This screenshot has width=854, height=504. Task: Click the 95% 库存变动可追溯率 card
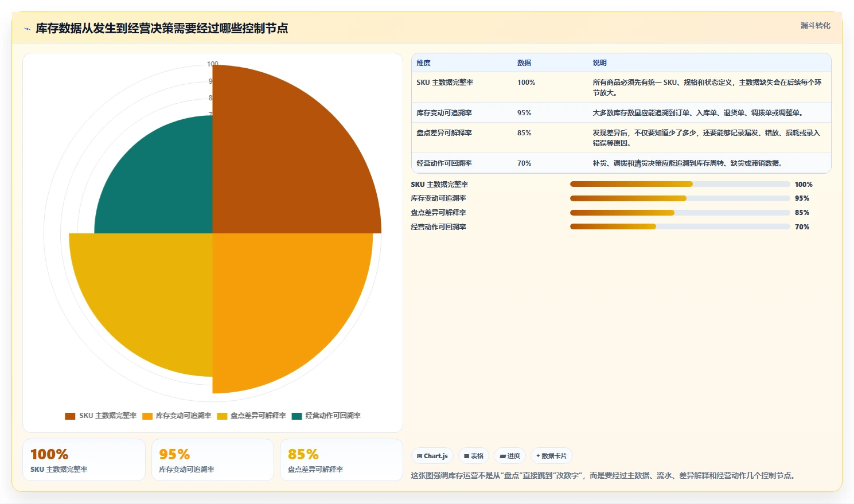point(213,460)
